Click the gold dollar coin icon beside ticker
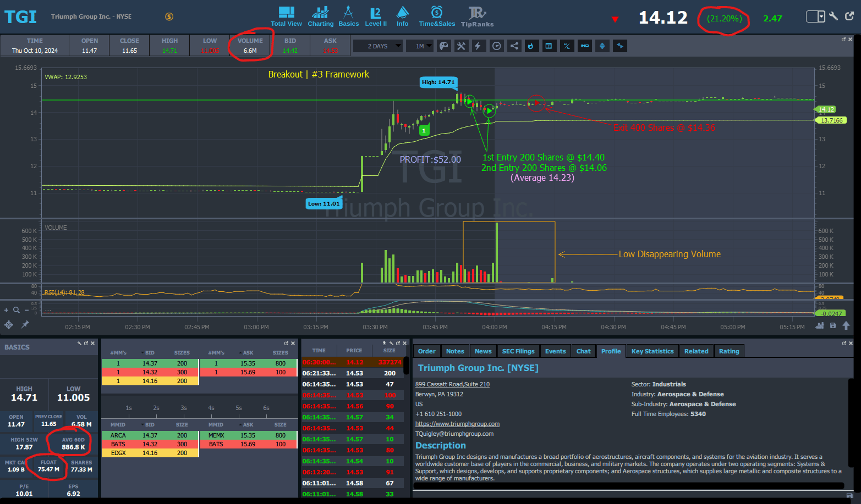Image resolution: width=861 pixels, height=504 pixels. pyautogui.click(x=169, y=16)
